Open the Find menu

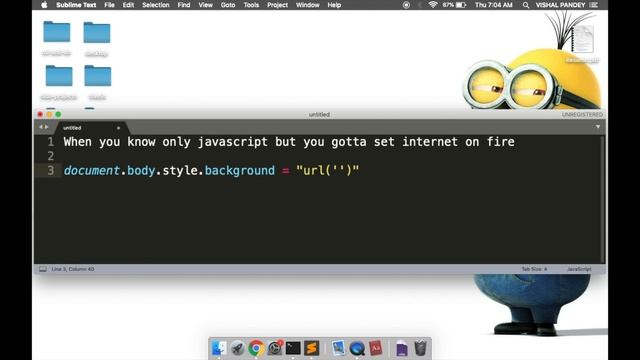[x=184, y=5]
